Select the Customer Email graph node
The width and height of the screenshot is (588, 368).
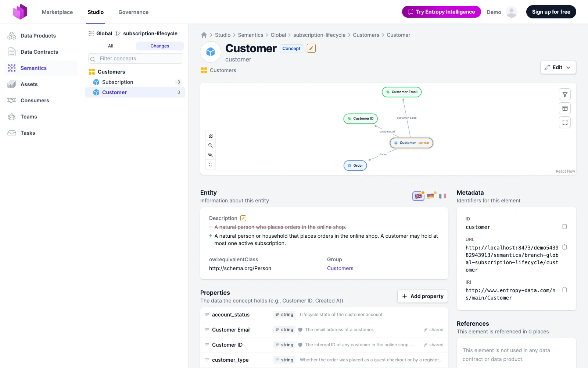coord(402,92)
